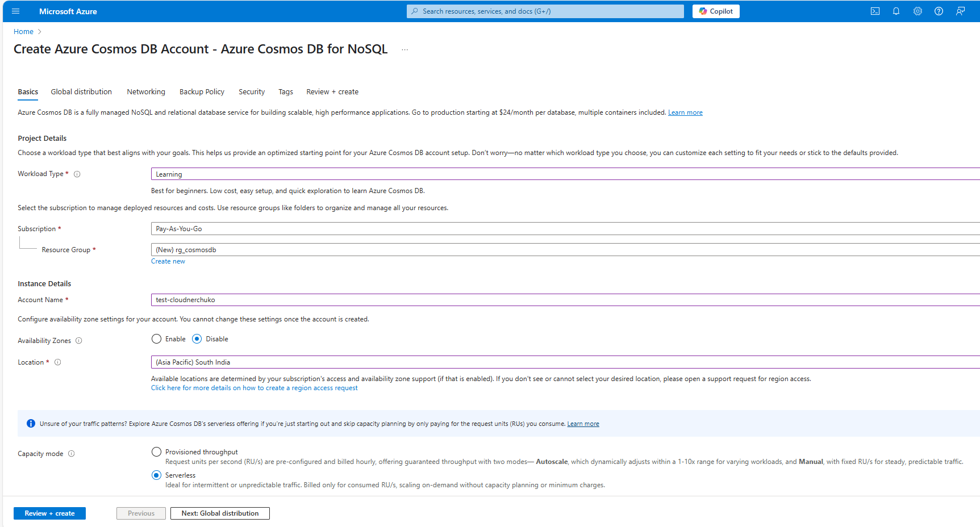Screen dimensions: 980x527
Task: Click Learn more link in description
Action: (685, 112)
